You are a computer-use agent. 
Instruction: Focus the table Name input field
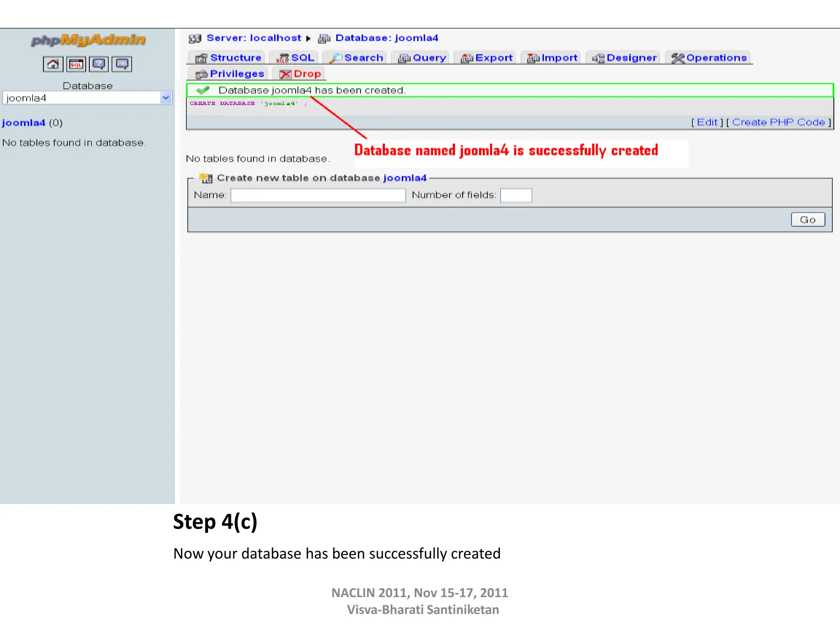tap(318, 195)
